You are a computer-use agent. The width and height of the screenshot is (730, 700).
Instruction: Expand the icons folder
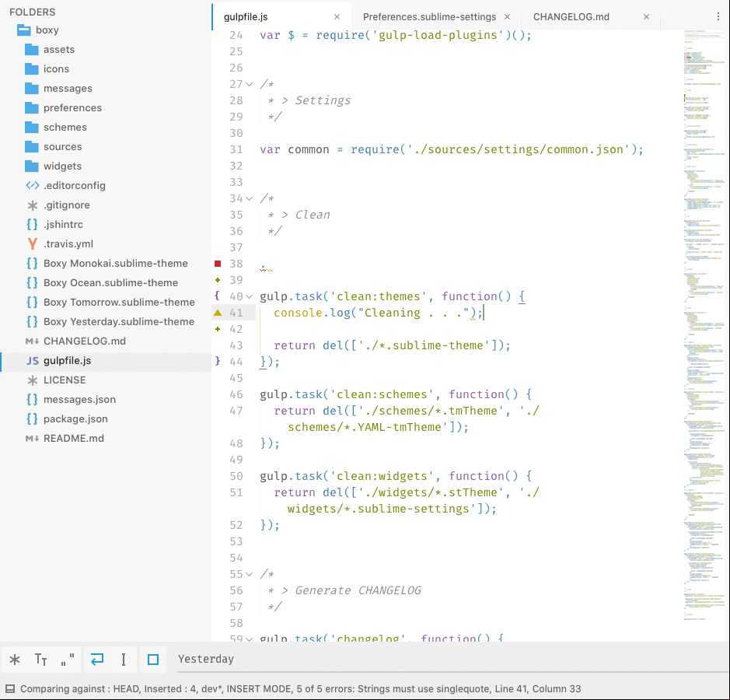coord(32,69)
